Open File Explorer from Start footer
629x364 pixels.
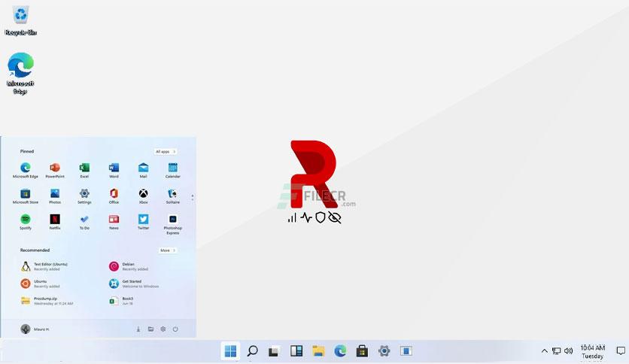150,329
